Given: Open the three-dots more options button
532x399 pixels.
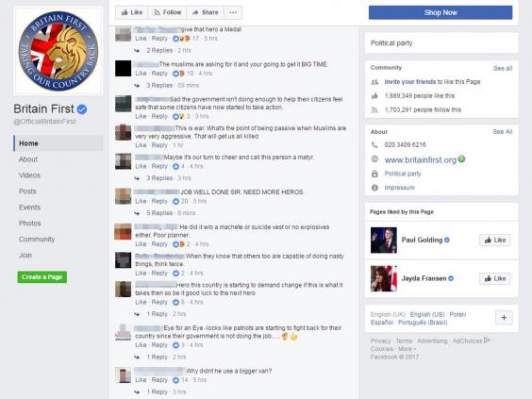Looking at the screenshot, I should coord(233,12).
